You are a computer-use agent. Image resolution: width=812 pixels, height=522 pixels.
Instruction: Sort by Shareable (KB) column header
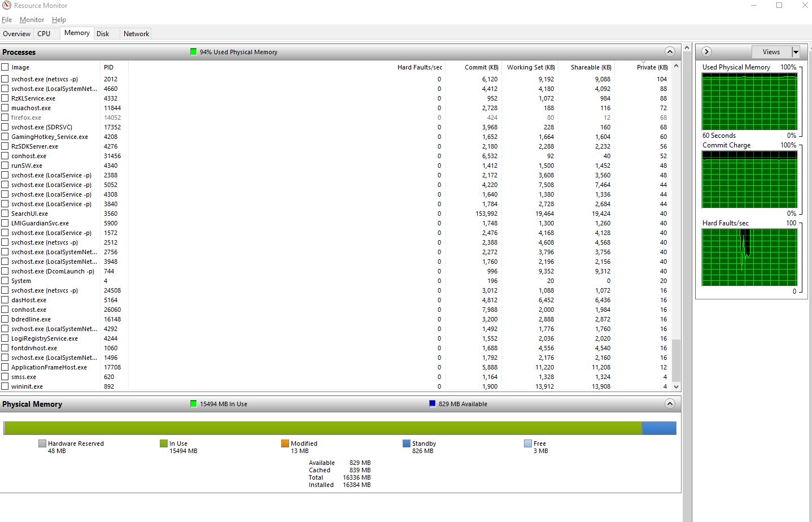point(591,67)
